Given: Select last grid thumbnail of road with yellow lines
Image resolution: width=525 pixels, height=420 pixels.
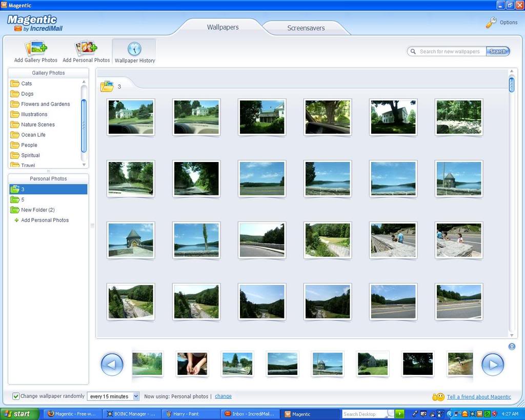Looking at the screenshot, I should (459, 302).
